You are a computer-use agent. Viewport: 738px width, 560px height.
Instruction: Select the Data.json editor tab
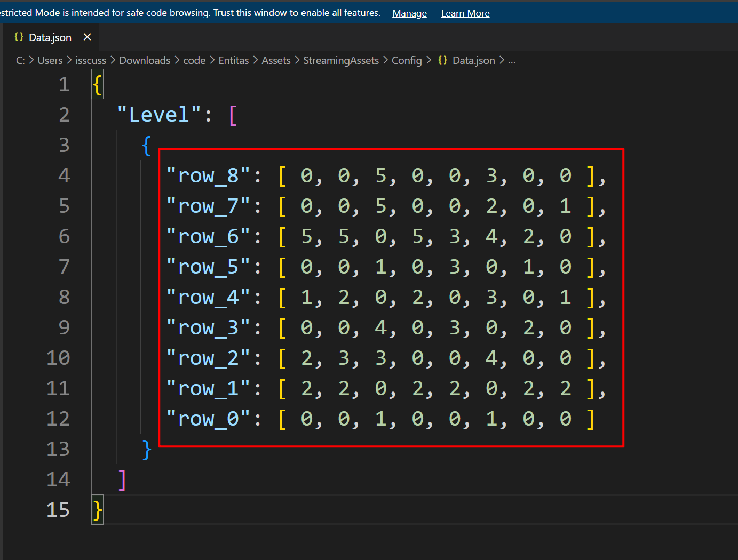(50, 37)
